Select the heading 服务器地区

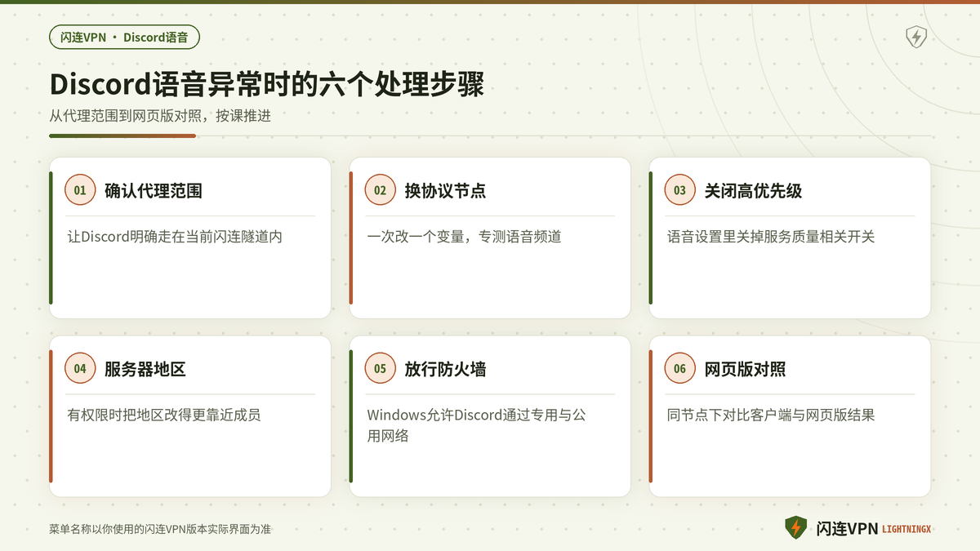[145, 370]
